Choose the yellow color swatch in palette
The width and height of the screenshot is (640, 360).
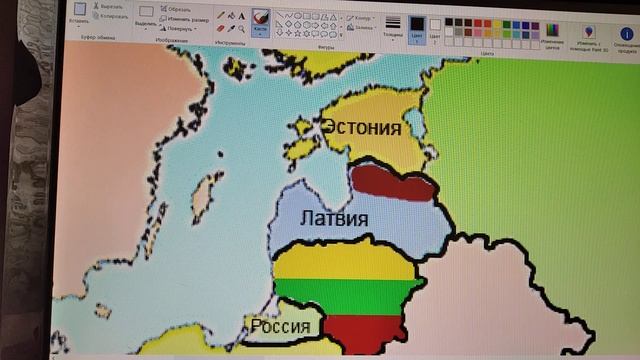497,24
